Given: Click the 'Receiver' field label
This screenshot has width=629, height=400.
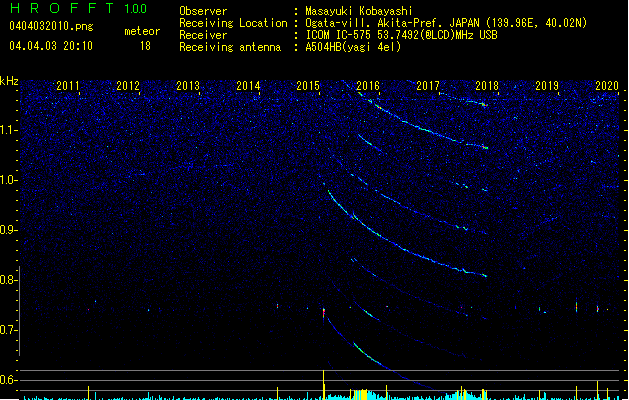Looking at the screenshot, I should coord(203,35).
